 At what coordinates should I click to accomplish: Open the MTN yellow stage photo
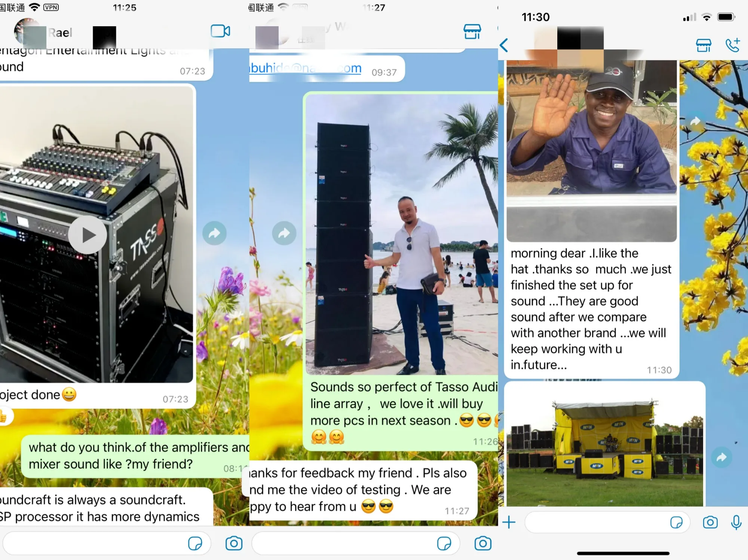pos(604,444)
